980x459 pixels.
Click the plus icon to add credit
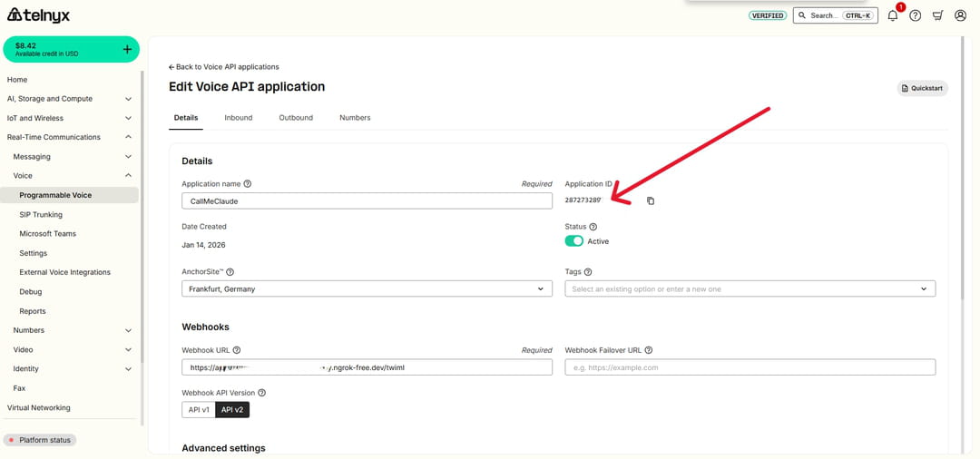(127, 49)
